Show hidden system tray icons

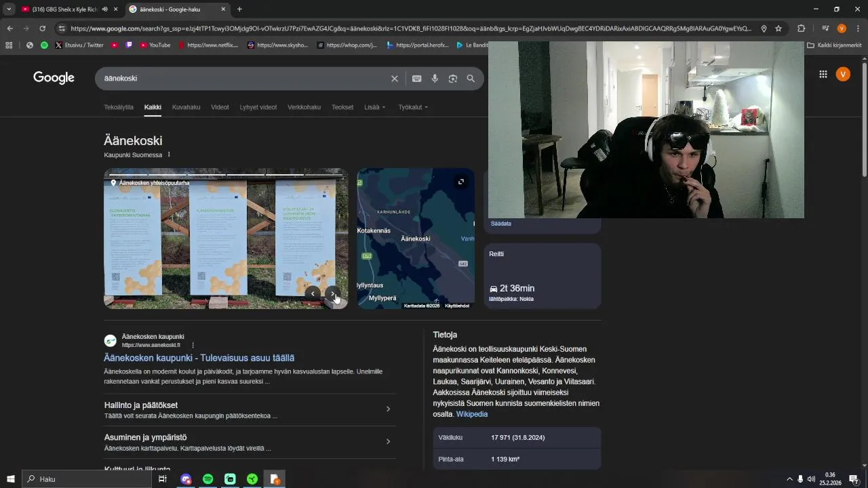click(x=789, y=479)
